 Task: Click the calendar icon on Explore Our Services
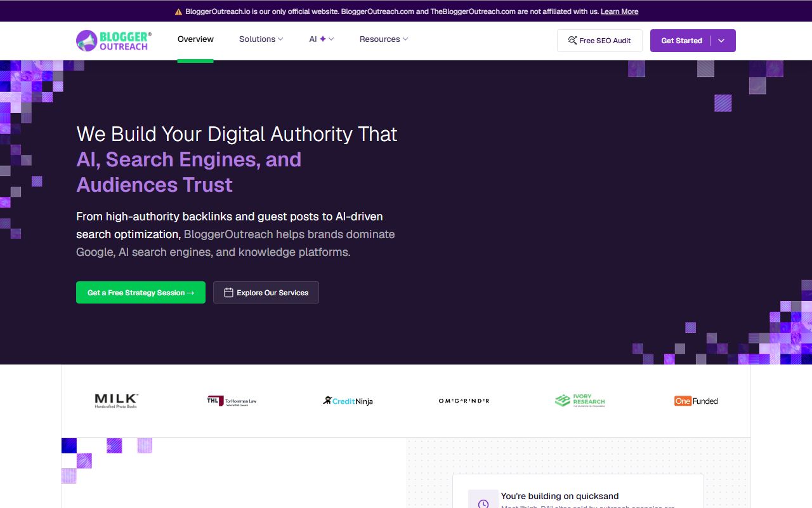pyautogui.click(x=229, y=293)
